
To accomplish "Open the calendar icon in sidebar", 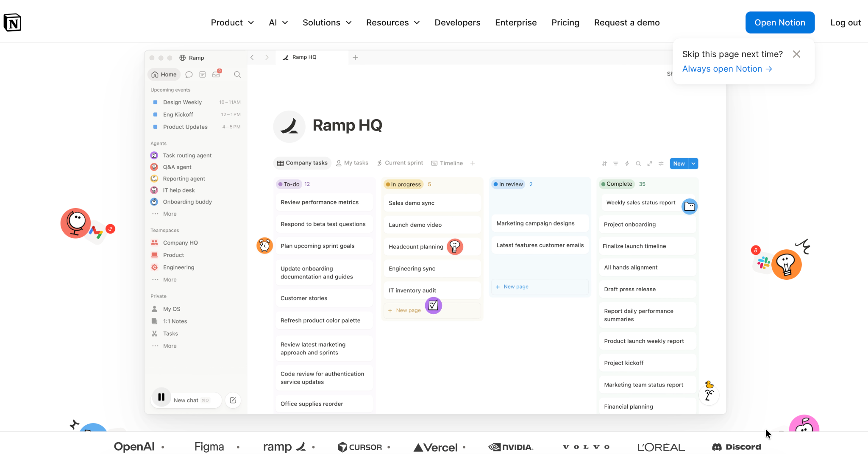I will pos(203,75).
